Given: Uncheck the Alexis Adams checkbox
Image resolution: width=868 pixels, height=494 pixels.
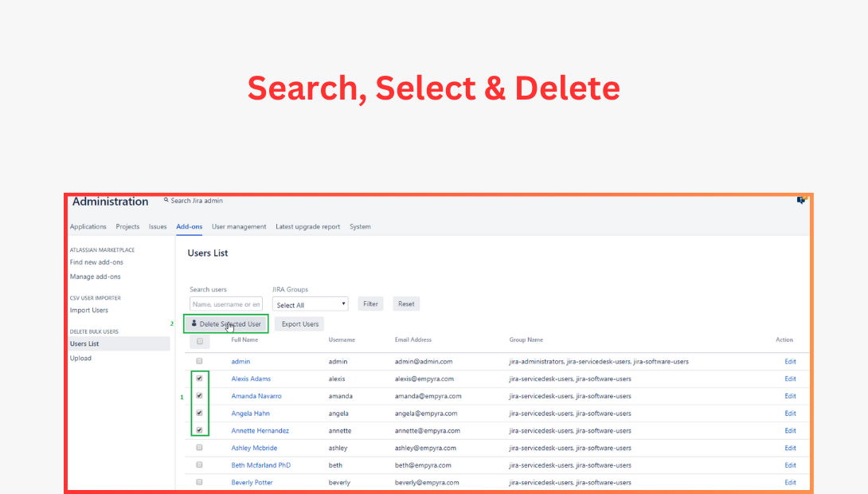Looking at the screenshot, I should pos(199,378).
